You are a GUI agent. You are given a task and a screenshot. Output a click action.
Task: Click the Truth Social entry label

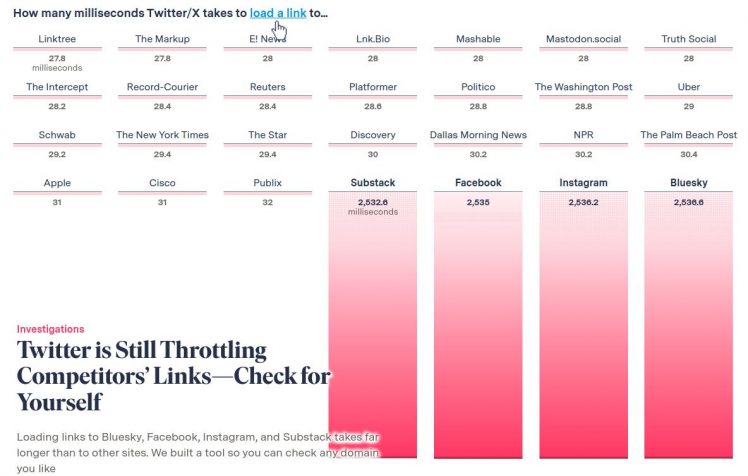(688, 39)
